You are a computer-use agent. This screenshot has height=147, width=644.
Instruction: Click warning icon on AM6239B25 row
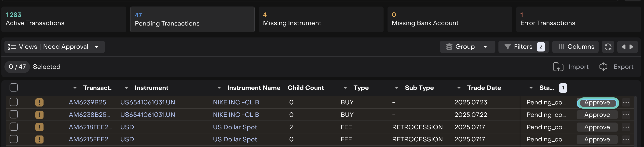click(x=39, y=102)
